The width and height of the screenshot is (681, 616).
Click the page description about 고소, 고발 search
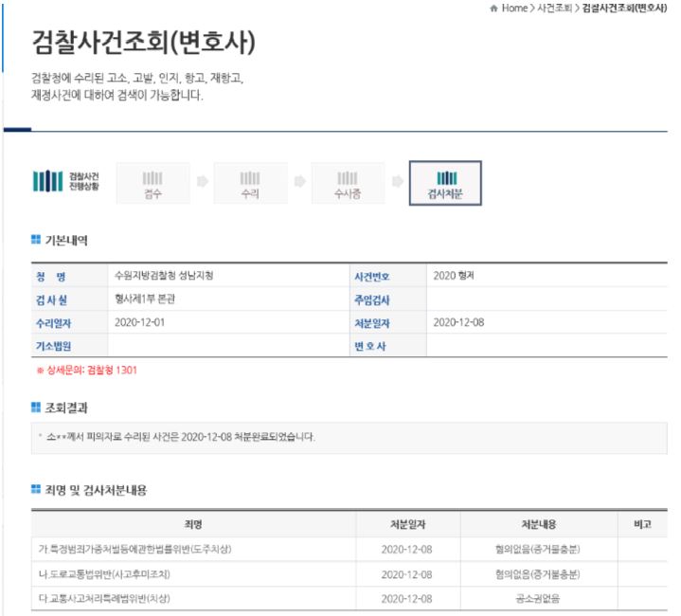137,86
